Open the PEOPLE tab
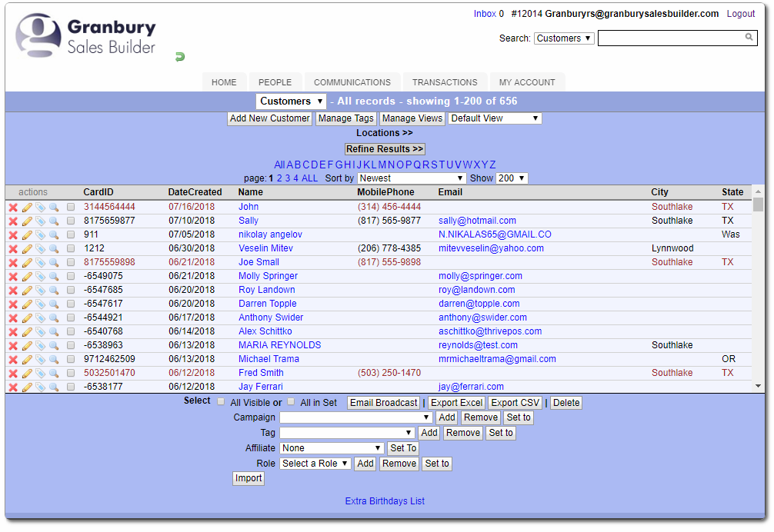774x532 pixels. 275,82
